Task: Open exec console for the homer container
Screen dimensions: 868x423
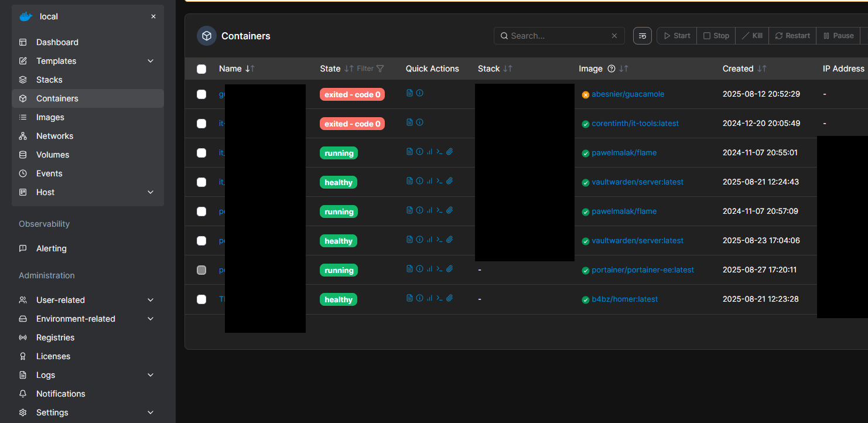Action: (x=439, y=298)
